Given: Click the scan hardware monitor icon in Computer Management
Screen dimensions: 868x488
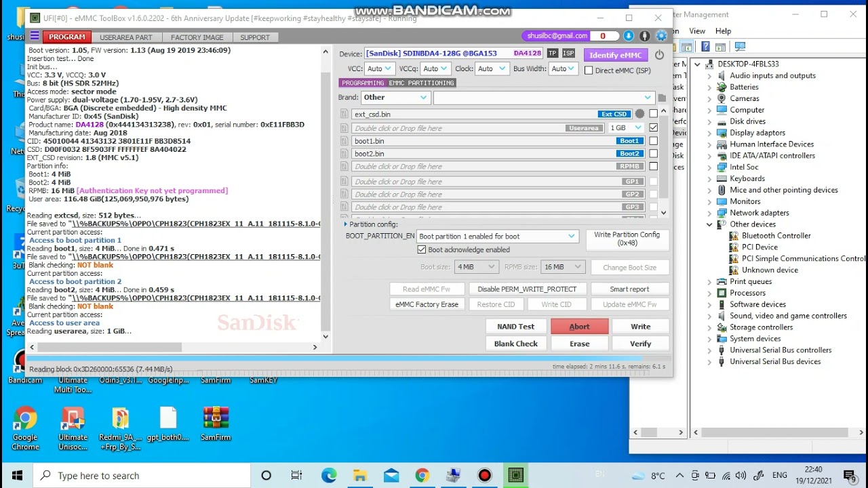Looking at the screenshot, I should [x=740, y=47].
